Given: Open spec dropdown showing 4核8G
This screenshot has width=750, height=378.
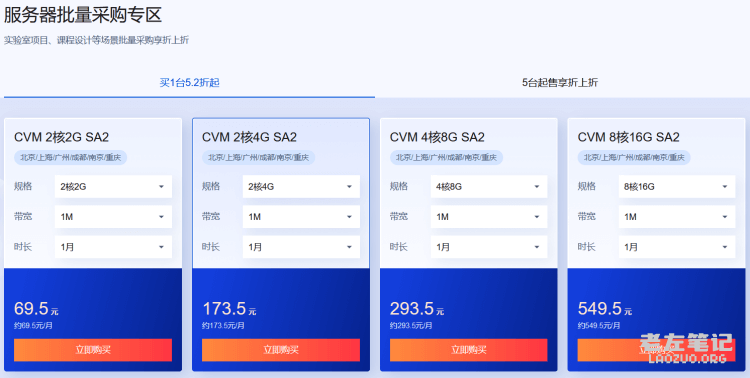Looking at the screenshot, I should point(489,187).
